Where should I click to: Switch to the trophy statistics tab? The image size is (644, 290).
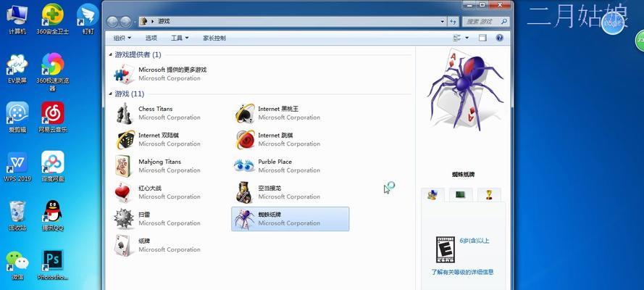(489, 195)
